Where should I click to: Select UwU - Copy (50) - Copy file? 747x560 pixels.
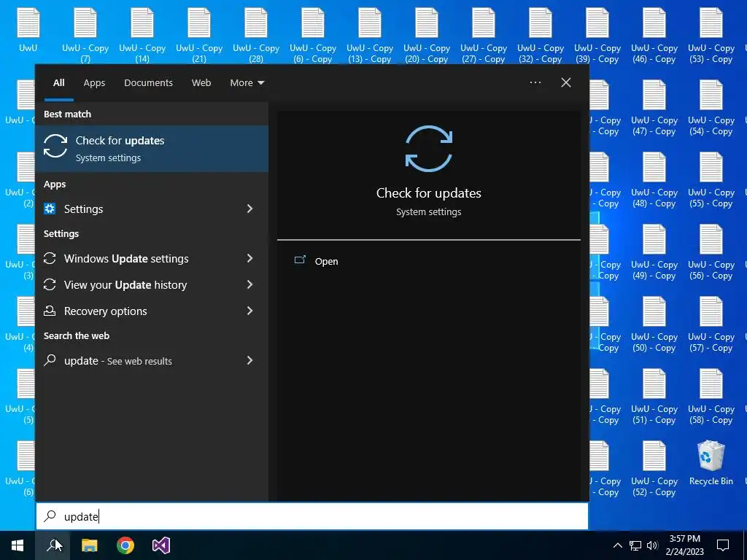[x=654, y=323]
